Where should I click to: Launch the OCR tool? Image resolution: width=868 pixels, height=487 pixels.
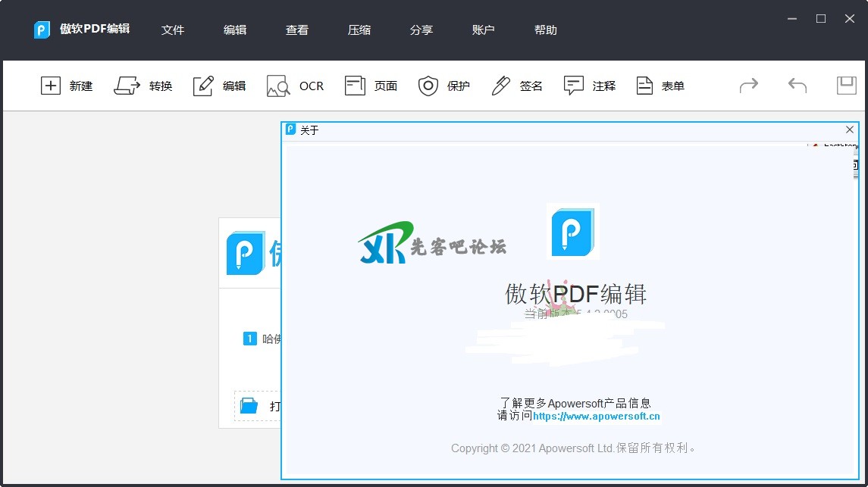pos(278,86)
